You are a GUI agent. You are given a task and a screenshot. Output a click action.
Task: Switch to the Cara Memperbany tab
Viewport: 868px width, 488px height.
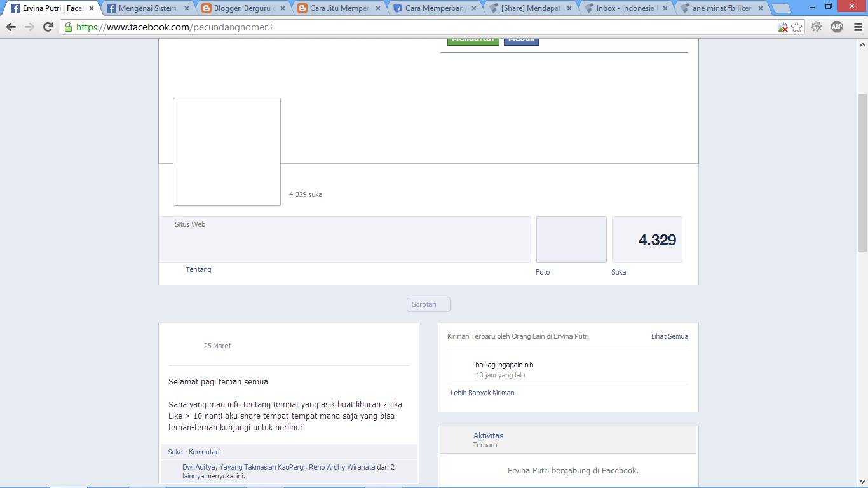pyautogui.click(x=435, y=8)
